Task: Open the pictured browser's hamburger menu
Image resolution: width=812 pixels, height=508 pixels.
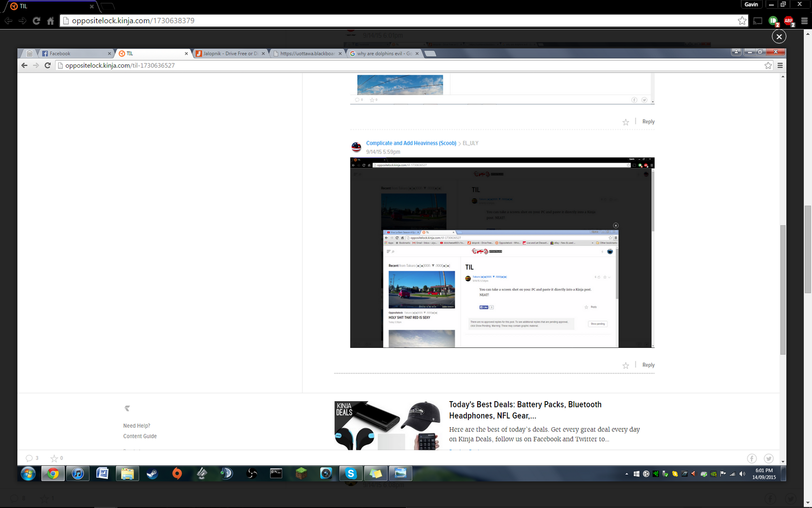Action: (x=780, y=65)
